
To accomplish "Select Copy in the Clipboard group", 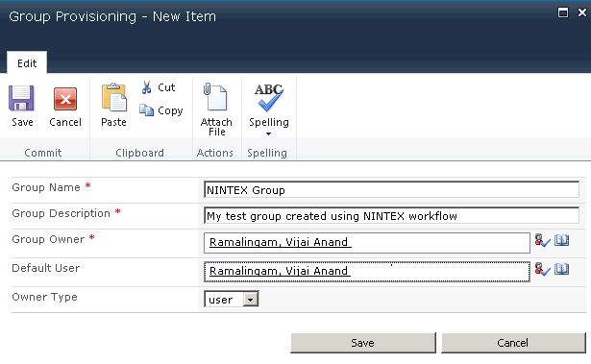I will (161, 110).
